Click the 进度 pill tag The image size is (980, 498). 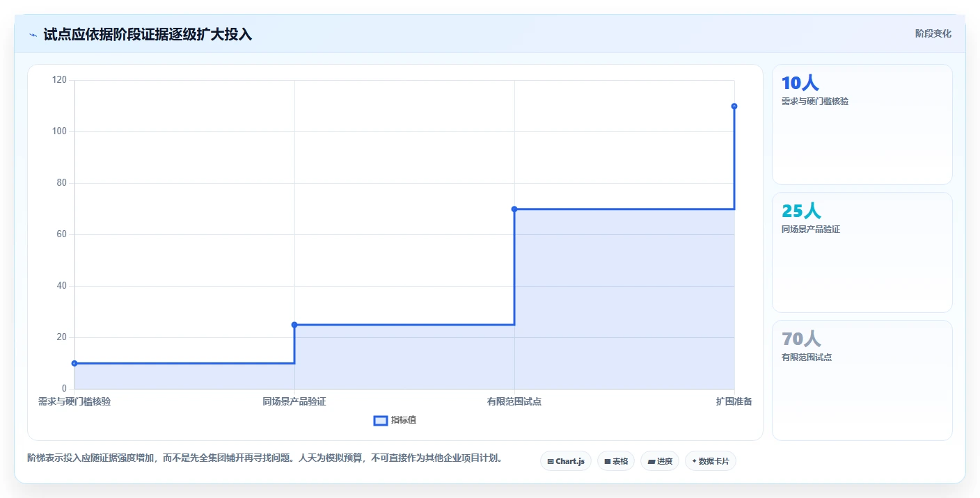click(660, 461)
